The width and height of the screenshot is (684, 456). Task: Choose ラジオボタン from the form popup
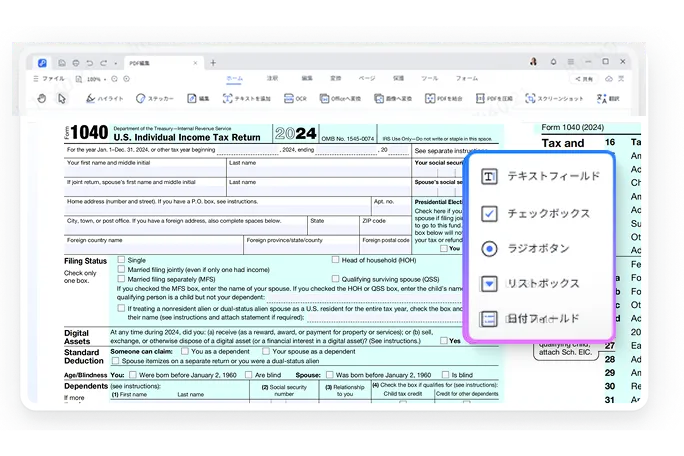[525, 248]
